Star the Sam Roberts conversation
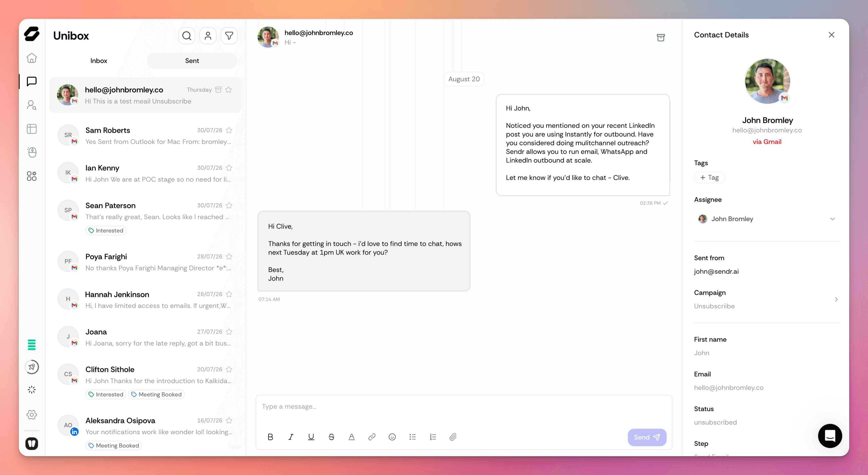 coord(229,130)
